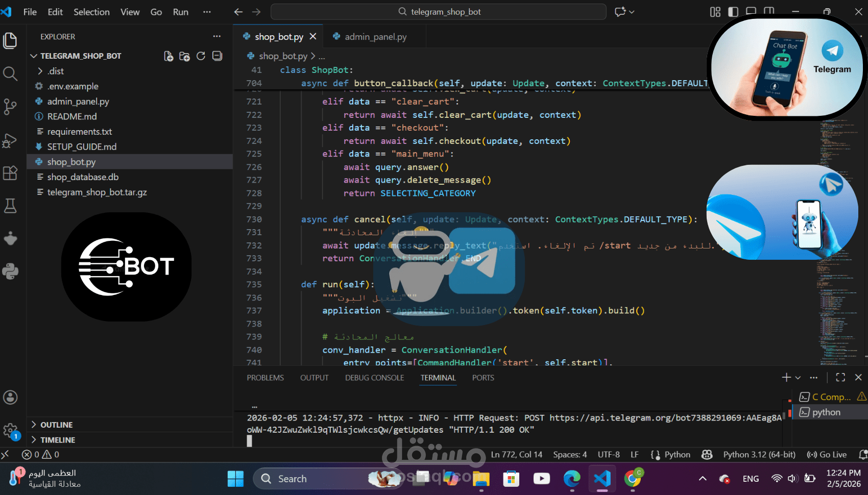This screenshot has height=495, width=868.
Task: Switch to the OUTPUT panel tab
Action: point(315,378)
